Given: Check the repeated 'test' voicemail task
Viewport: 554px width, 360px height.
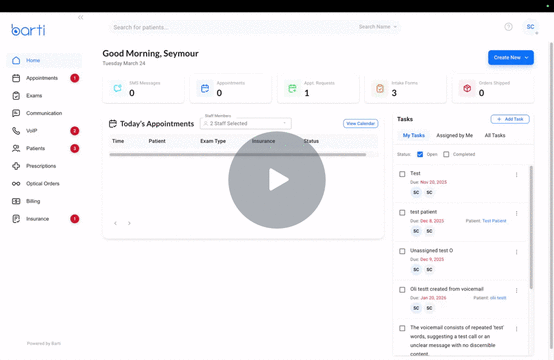Looking at the screenshot, I should point(402,328).
